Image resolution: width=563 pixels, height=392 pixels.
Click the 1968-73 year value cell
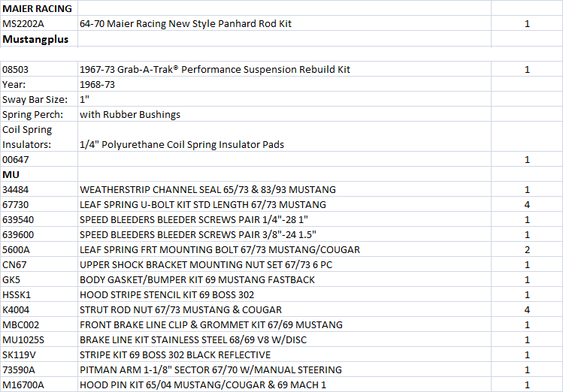pos(284,84)
